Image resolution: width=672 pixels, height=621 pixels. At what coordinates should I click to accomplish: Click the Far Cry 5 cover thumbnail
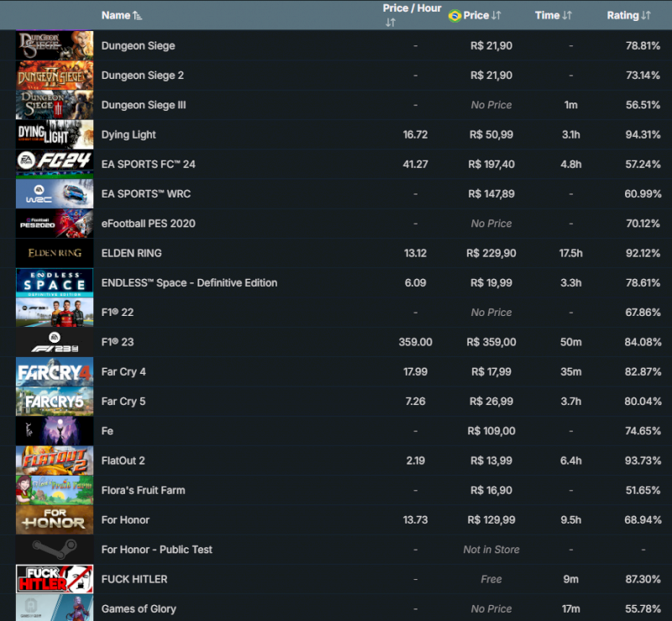tap(55, 401)
